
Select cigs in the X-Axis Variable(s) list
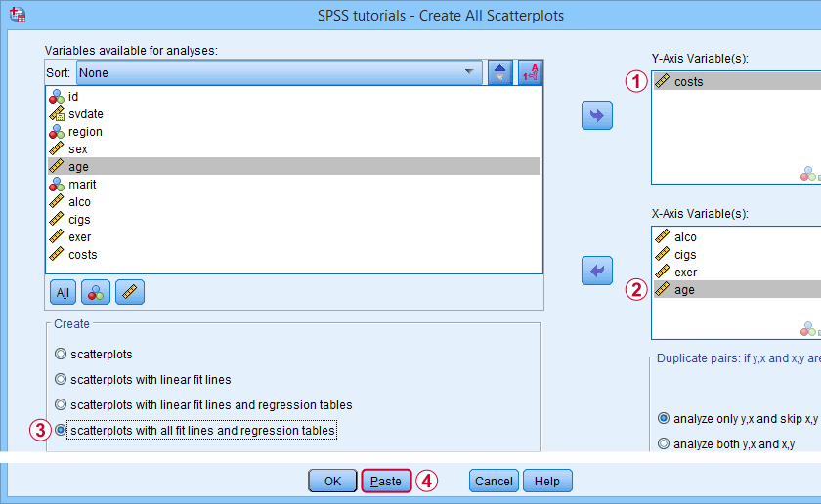737,254
